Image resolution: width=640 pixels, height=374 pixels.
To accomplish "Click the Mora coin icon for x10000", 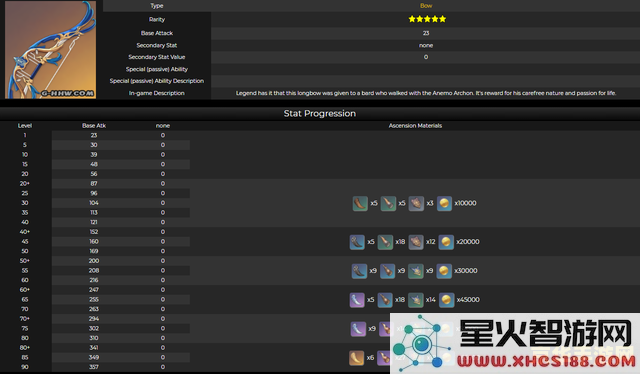I will [444, 203].
